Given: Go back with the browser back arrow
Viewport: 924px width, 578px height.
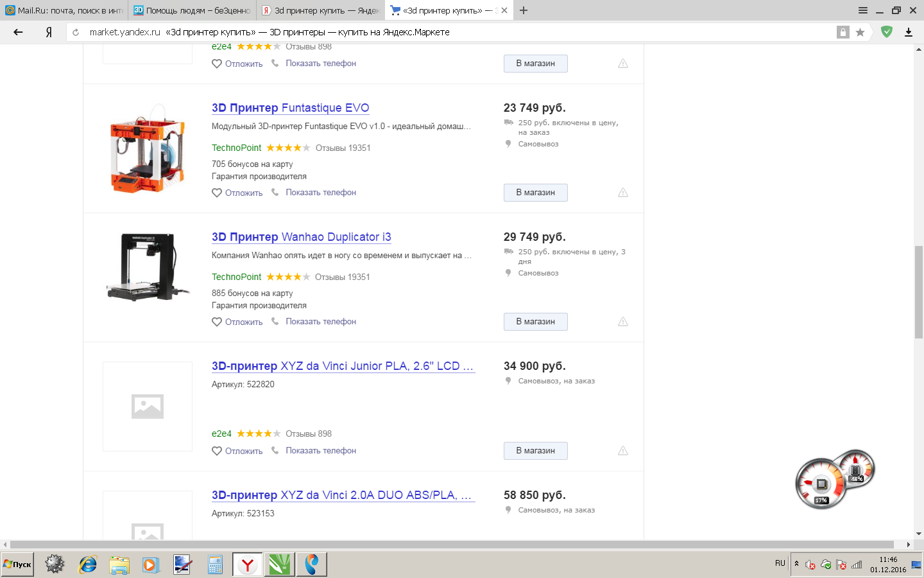Looking at the screenshot, I should pyautogui.click(x=18, y=32).
